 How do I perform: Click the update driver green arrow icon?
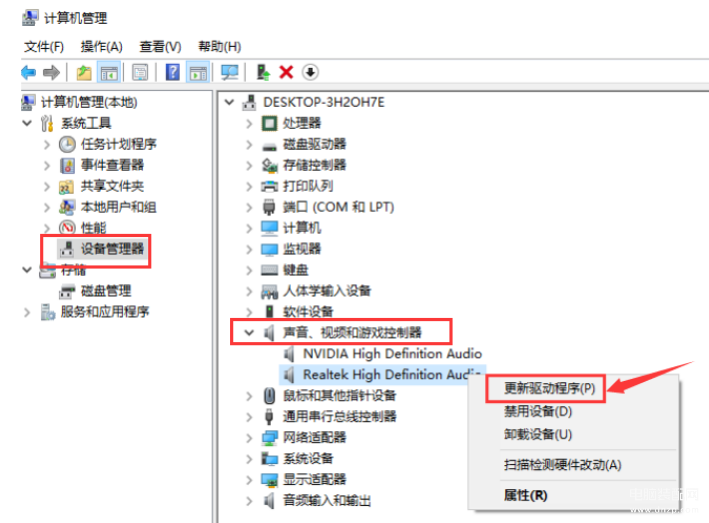(263, 72)
